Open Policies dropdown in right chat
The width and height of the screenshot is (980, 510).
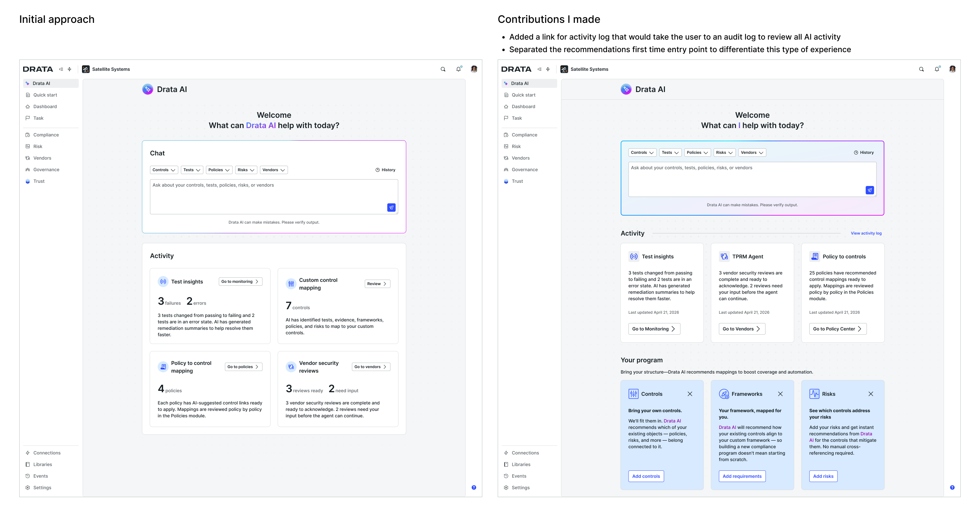pos(698,152)
